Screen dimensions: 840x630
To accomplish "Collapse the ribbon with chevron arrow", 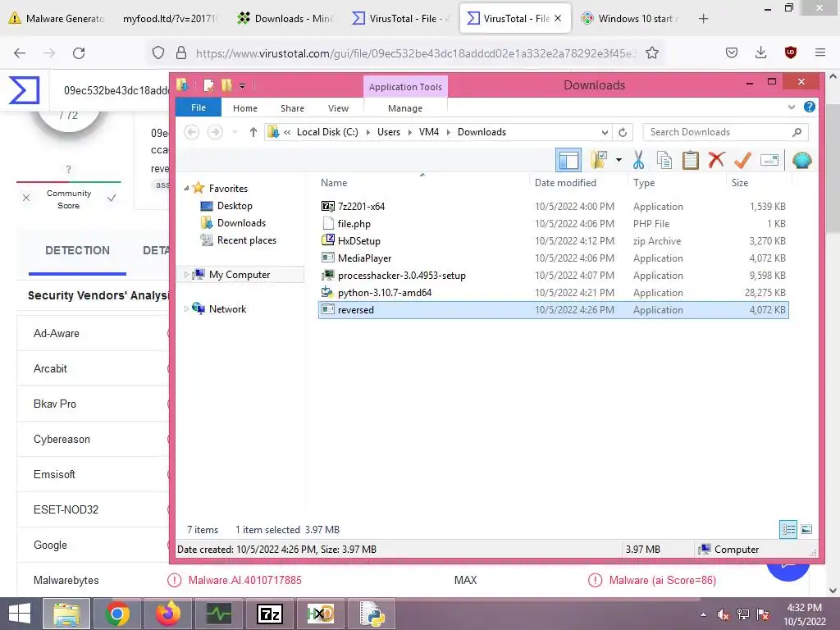I will pos(792,107).
